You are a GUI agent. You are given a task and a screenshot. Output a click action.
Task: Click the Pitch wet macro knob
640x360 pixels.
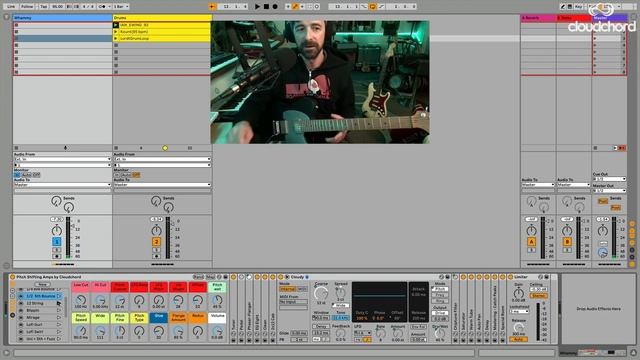point(217,300)
